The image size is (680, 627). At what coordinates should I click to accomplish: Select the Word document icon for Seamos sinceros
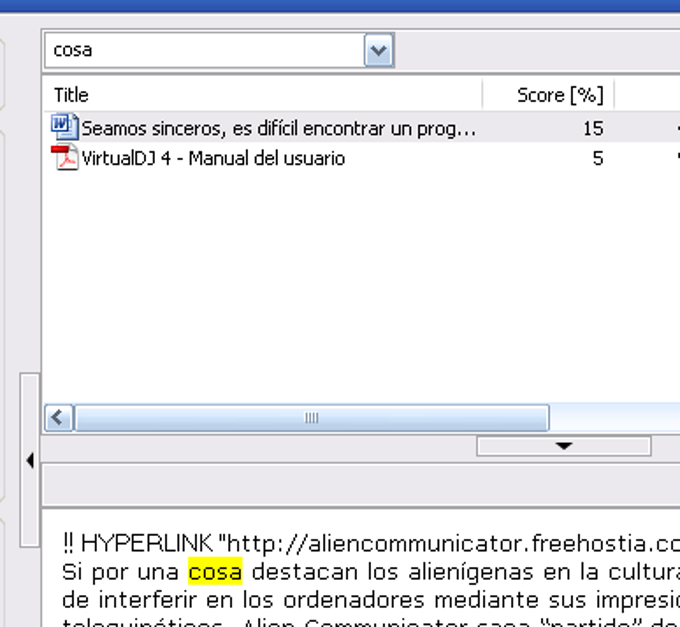[x=65, y=127]
